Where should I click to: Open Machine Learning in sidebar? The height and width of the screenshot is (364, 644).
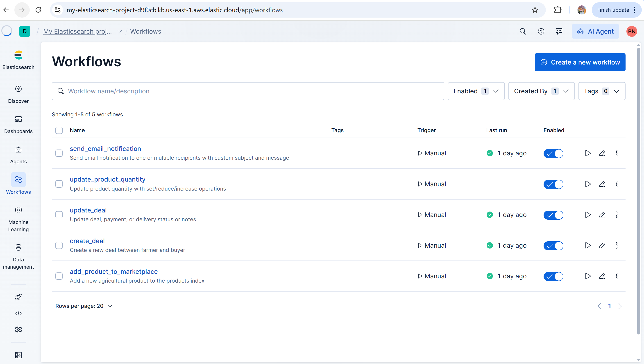(x=18, y=219)
